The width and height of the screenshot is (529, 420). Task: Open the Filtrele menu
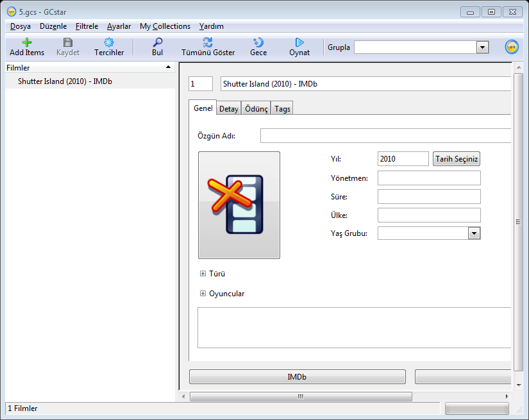[87, 26]
